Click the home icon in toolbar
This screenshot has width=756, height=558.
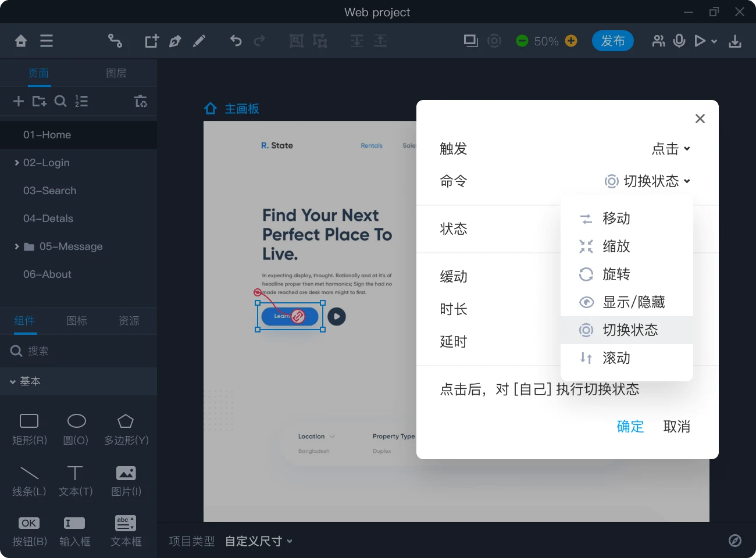coord(21,41)
